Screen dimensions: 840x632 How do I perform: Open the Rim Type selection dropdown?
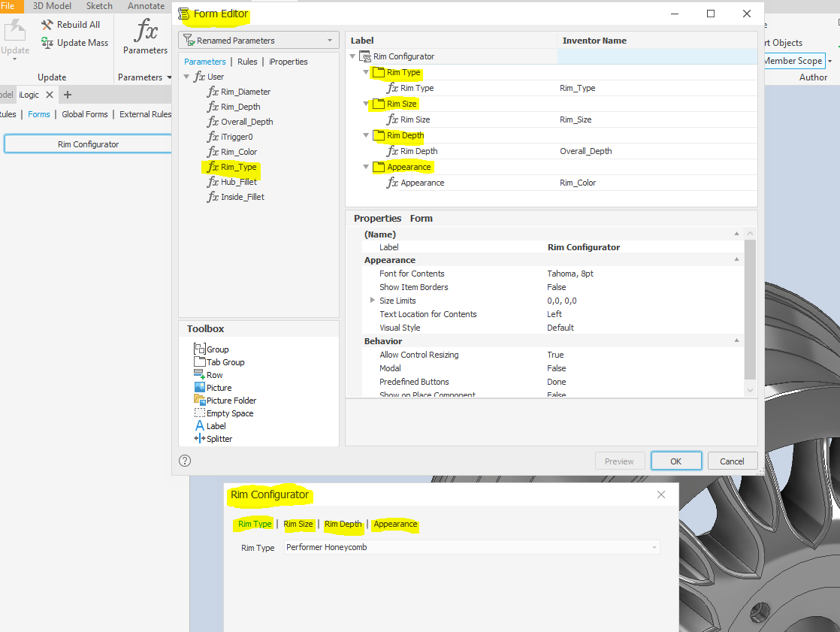[x=653, y=547]
